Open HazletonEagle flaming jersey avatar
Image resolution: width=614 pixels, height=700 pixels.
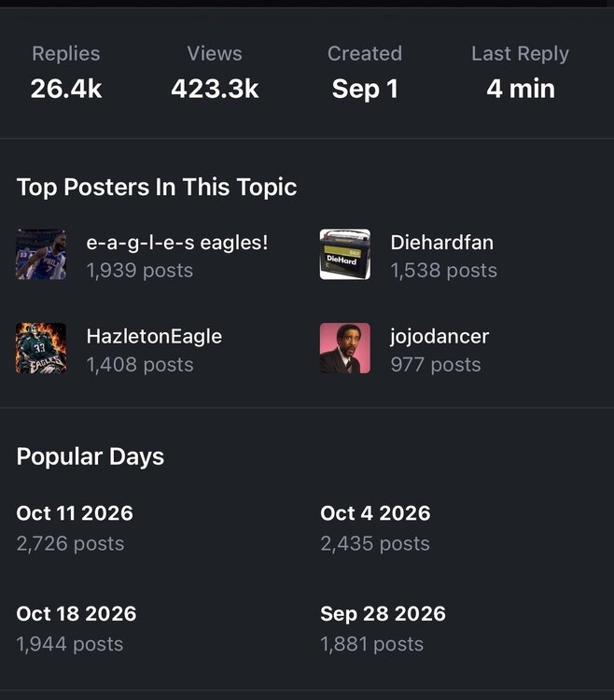(x=41, y=348)
